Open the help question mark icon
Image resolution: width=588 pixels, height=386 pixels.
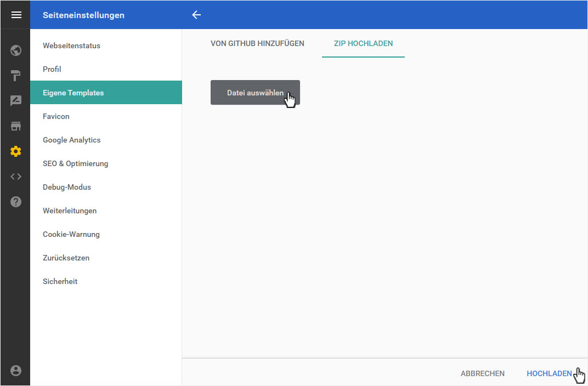16,202
